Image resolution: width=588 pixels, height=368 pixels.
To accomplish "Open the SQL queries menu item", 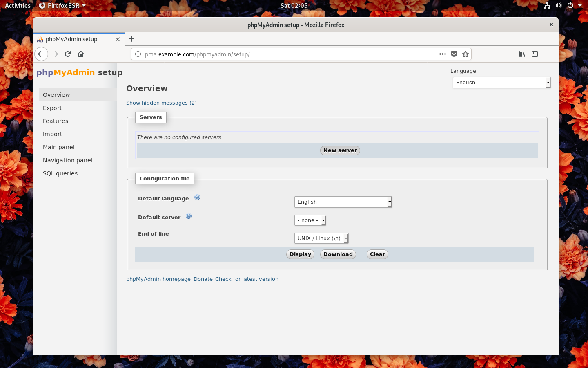I will 60,173.
